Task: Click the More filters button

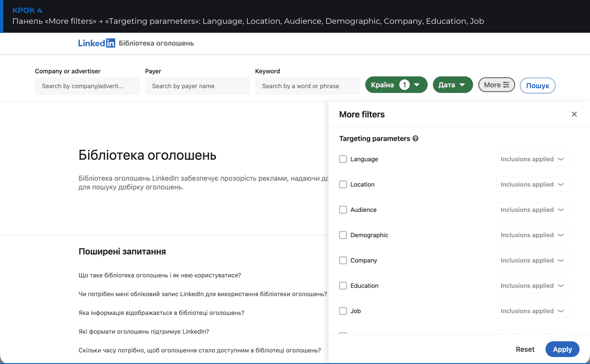Action: point(496,85)
